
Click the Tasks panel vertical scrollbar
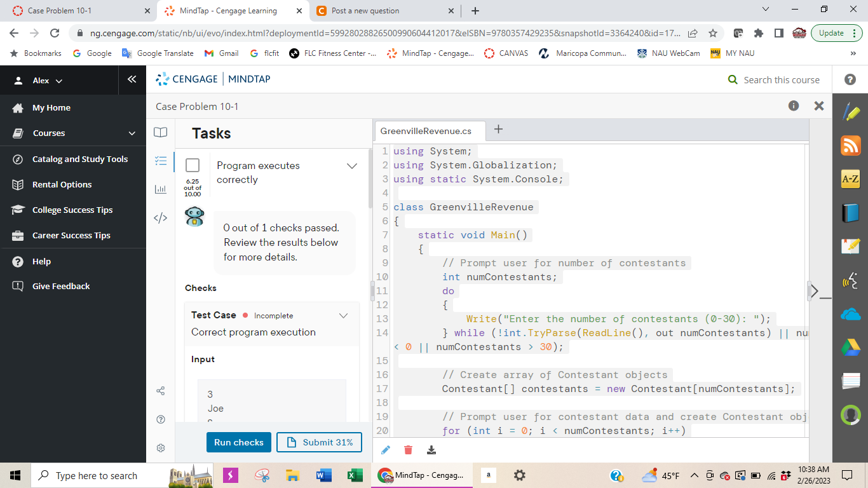[370, 178]
